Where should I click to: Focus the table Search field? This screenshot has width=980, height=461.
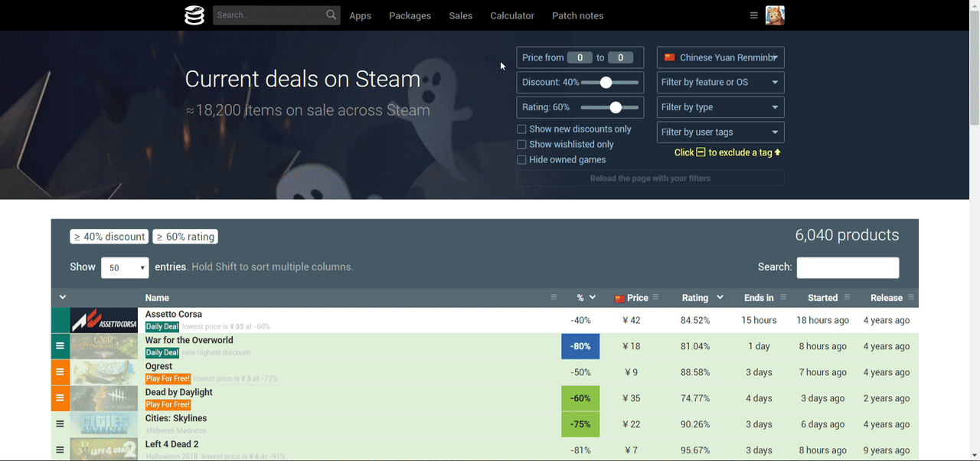coord(848,267)
